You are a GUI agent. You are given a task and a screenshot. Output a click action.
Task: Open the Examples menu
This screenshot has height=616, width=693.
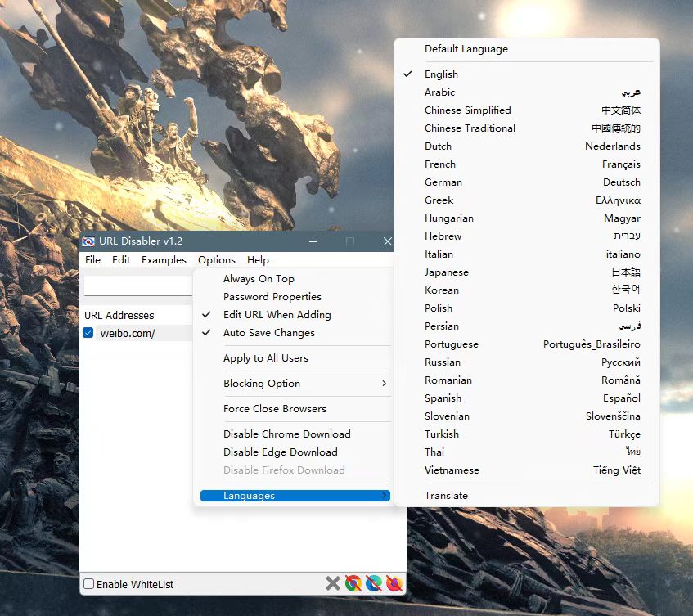164,260
